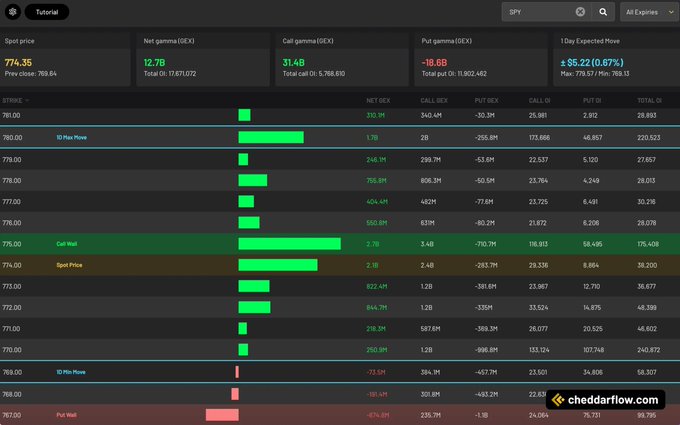Click net GEX value 755.8M
This screenshot has height=425, width=680.
tap(376, 180)
